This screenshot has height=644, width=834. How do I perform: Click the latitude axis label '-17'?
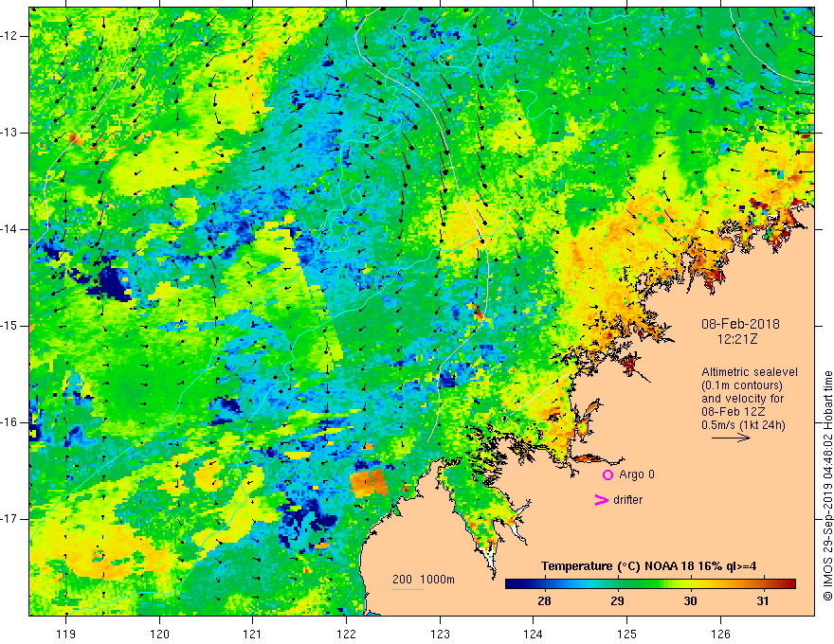pyautogui.click(x=10, y=519)
